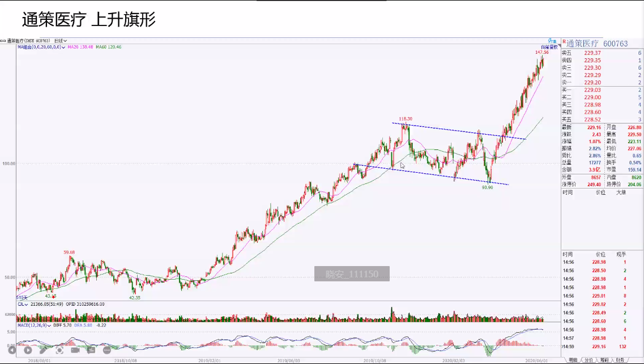Screen dimensions: 644x364
Task: Select the 卖五 price 229.37
Action: click(x=592, y=53)
